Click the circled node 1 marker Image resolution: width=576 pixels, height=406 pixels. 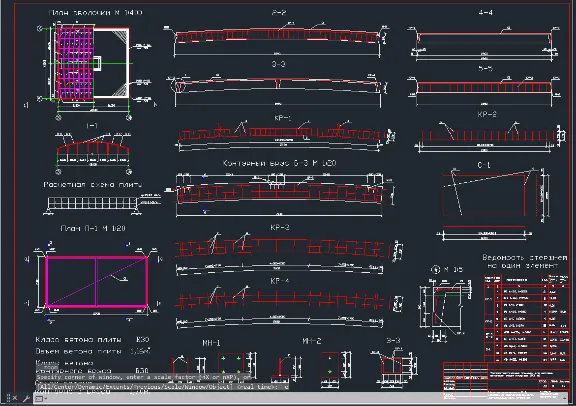435,270
